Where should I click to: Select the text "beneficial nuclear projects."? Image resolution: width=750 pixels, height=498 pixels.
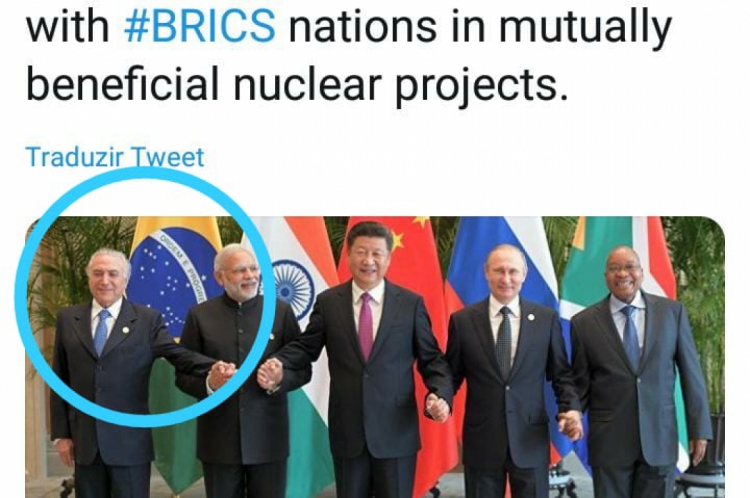pos(297,82)
